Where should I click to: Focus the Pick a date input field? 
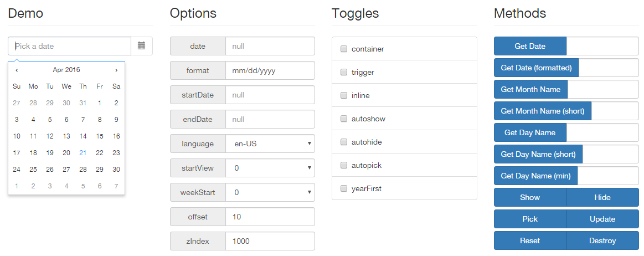[69, 46]
